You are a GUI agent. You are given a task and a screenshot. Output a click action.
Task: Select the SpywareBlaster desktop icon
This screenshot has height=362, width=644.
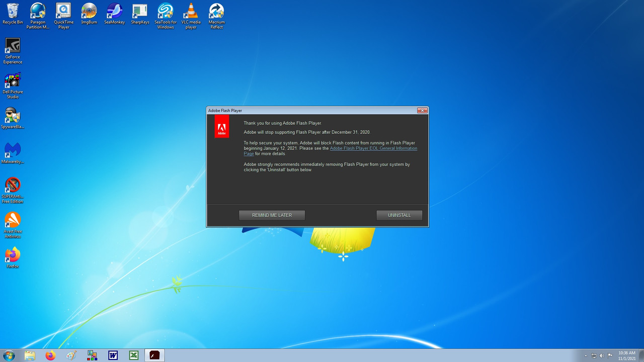[x=13, y=118]
